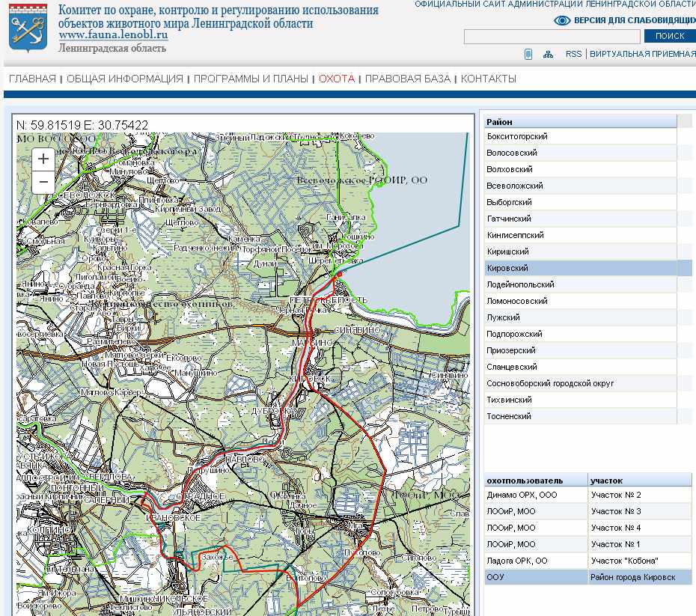Open ВИРТУАЛЬНАЯ ПРИЕМНАЯ link
This screenshot has height=616, width=696.
[x=642, y=54]
